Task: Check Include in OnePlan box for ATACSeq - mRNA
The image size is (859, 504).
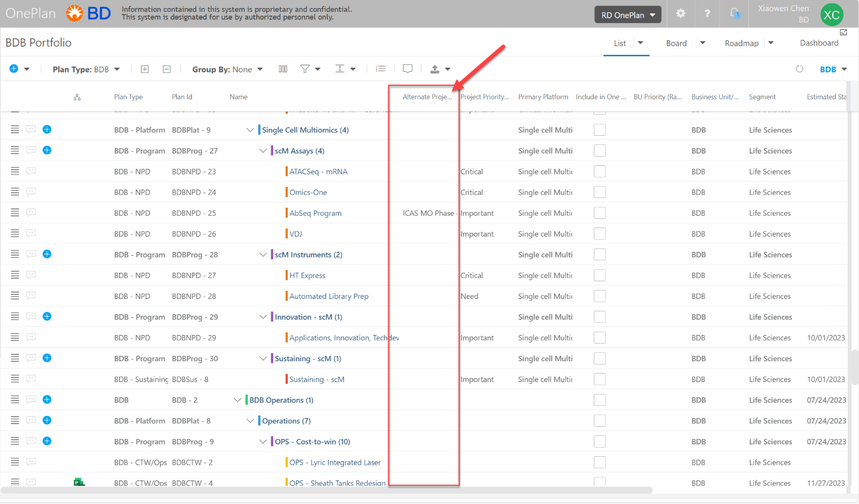Action: (x=600, y=171)
